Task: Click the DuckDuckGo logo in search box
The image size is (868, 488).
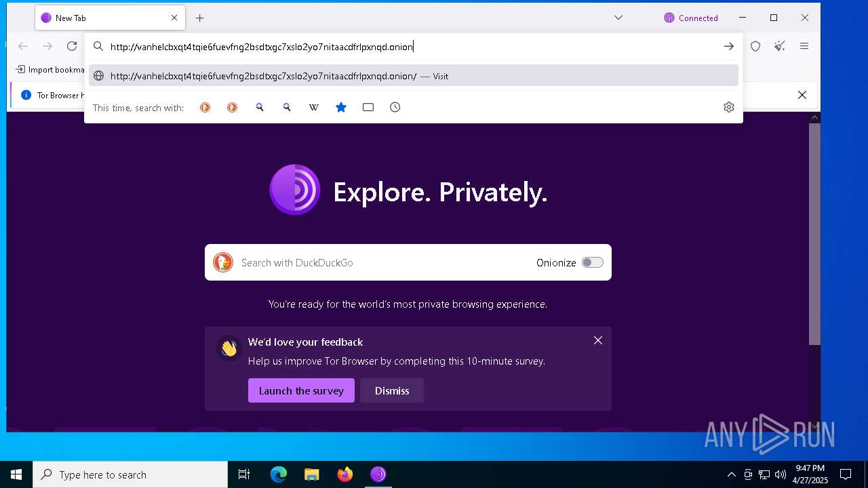Action: click(223, 262)
